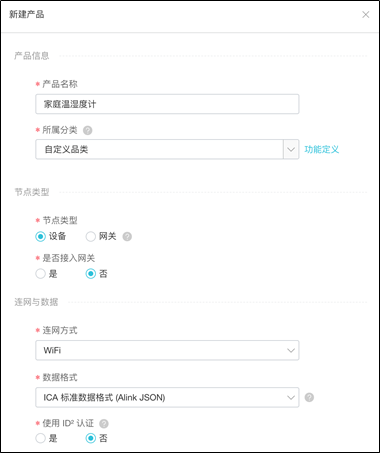Choose 否 for 是否接入网关
Image resolution: width=380 pixels, height=453 pixels.
91,274
